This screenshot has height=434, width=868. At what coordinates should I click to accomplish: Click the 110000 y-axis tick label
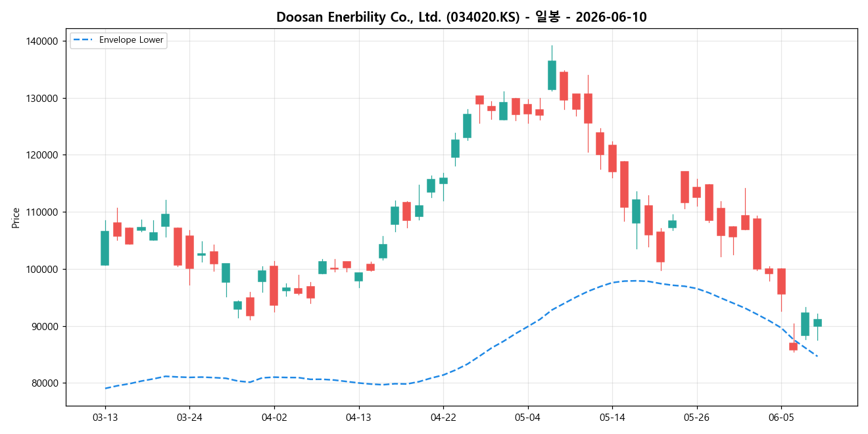(43, 212)
